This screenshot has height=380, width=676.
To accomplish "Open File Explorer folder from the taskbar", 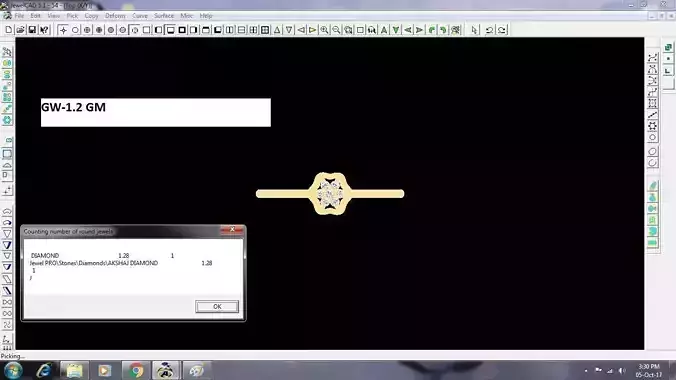I will pos(74,371).
